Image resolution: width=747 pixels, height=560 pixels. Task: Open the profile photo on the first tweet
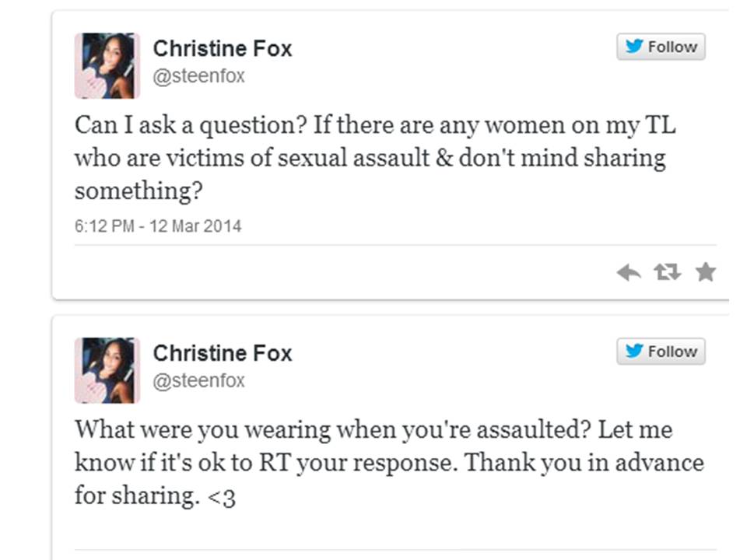[x=107, y=65]
